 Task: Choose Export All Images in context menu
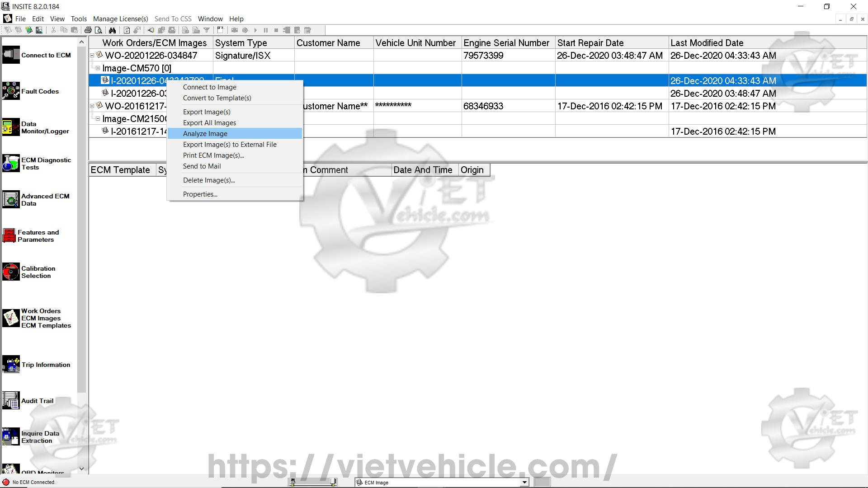pyautogui.click(x=209, y=123)
